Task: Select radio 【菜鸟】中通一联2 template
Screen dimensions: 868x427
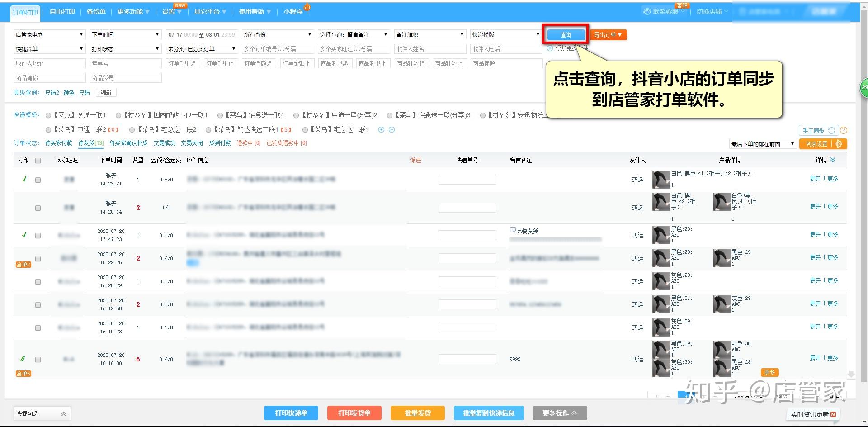Action: (49, 130)
